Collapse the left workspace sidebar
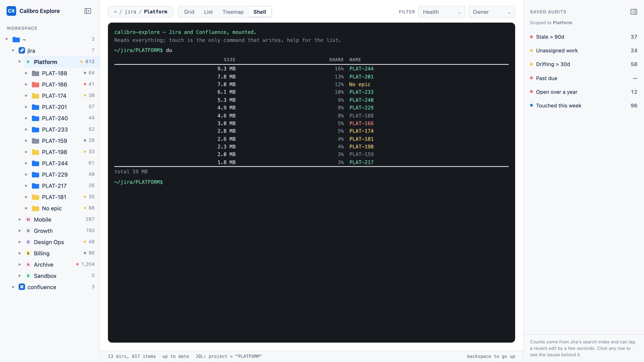 [88, 11]
